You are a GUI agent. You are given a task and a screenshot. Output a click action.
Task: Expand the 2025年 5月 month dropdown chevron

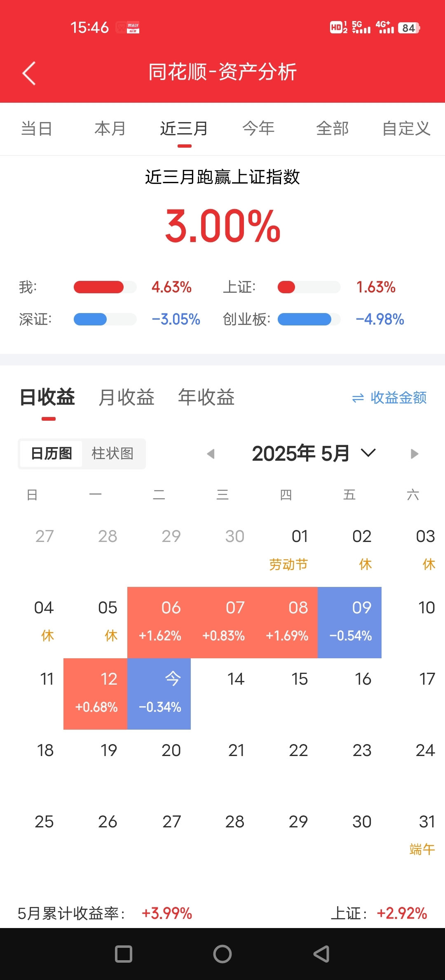pyautogui.click(x=368, y=453)
